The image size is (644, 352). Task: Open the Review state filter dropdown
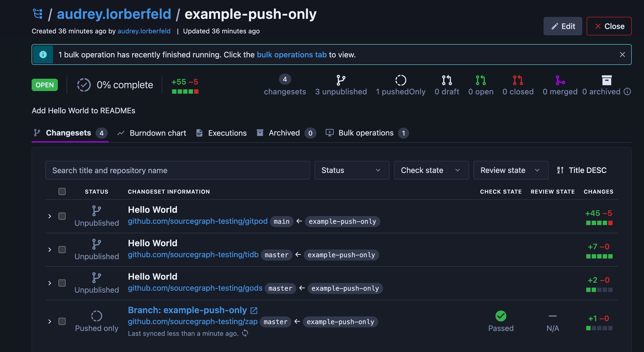[511, 170]
